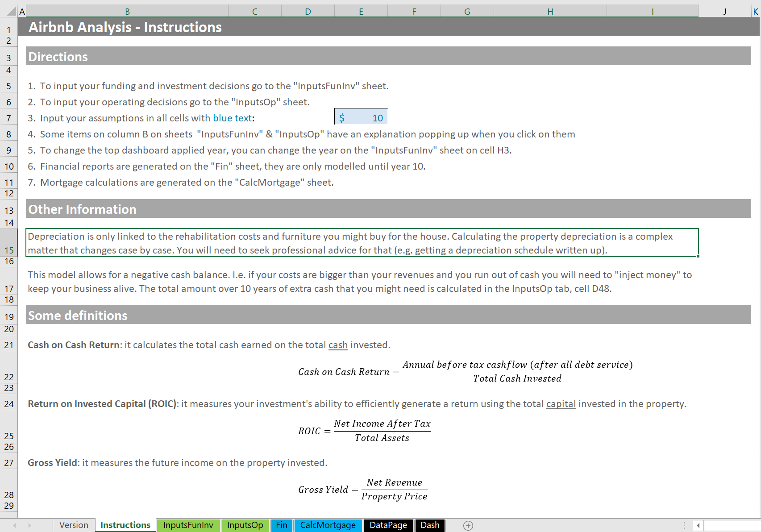The width and height of the screenshot is (761, 532).
Task: Select column J header
Action: (x=725, y=12)
